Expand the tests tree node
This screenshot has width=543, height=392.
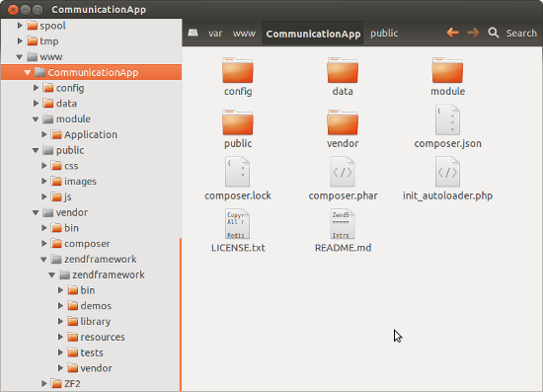[x=60, y=353]
